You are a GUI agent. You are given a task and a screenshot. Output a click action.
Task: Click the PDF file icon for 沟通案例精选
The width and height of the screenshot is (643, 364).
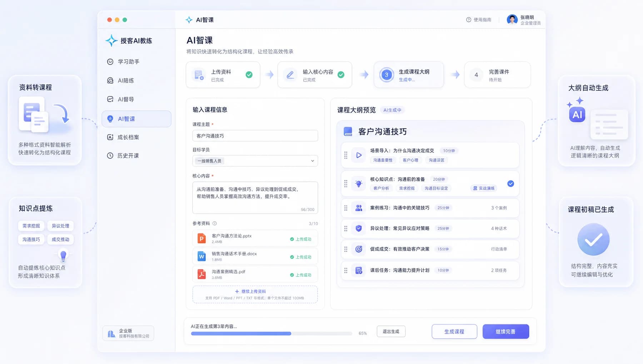201,274
